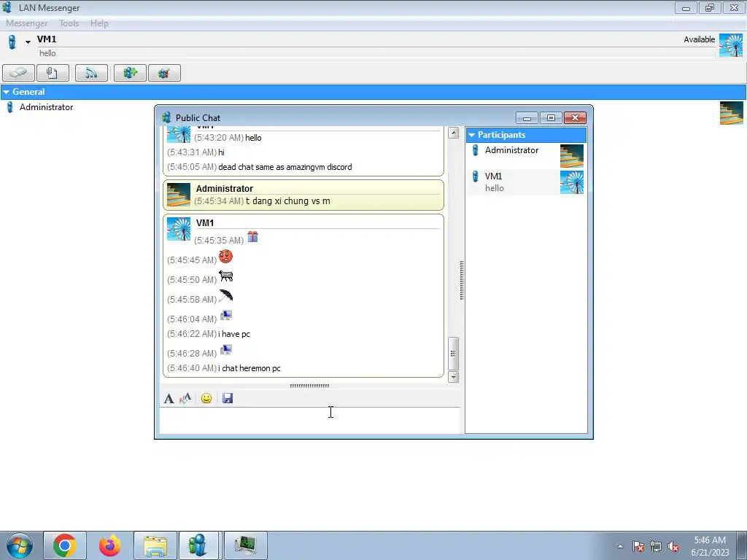Click the muted volume tray icon
The width and height of the screenshot is (747, 560).
click(673, 546)
